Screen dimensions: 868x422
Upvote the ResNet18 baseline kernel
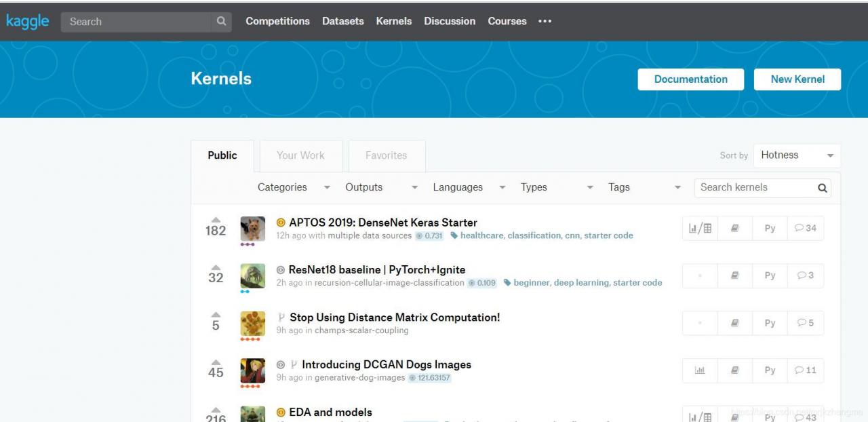click(x=216, y=267)
